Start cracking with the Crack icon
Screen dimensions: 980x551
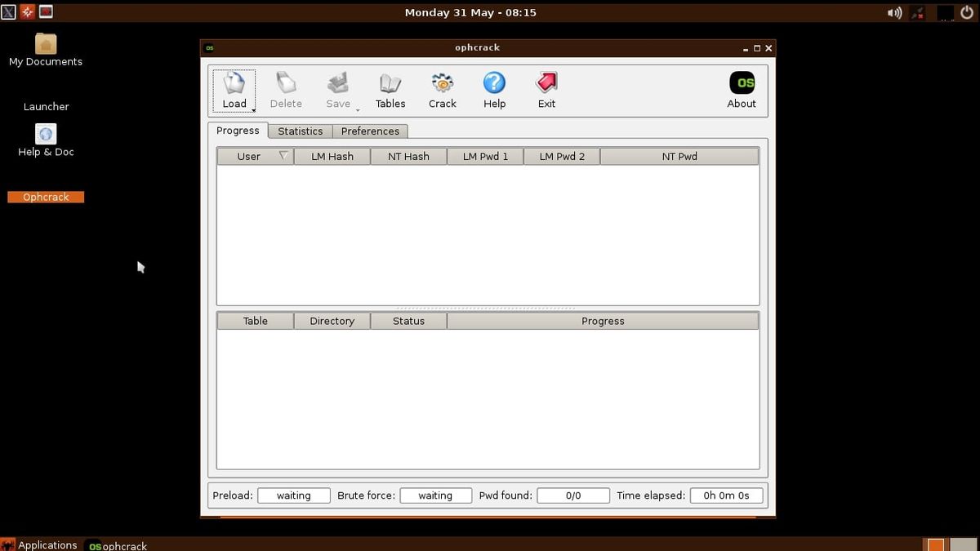(442, 86)
